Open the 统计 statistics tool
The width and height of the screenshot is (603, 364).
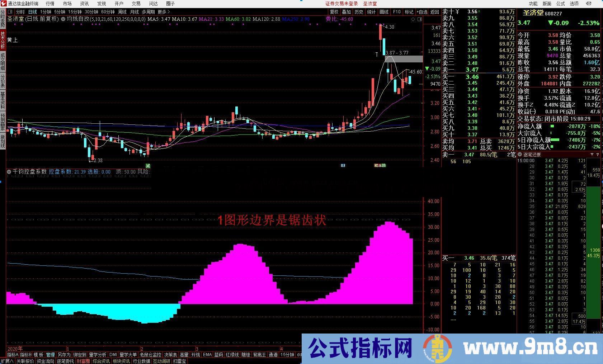(x=371, y=12)
